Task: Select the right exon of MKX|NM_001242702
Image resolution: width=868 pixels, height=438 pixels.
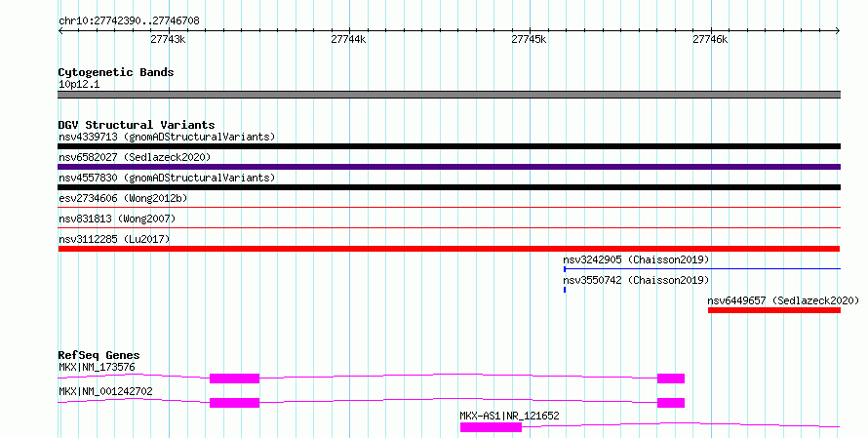Action: [671, 403]
